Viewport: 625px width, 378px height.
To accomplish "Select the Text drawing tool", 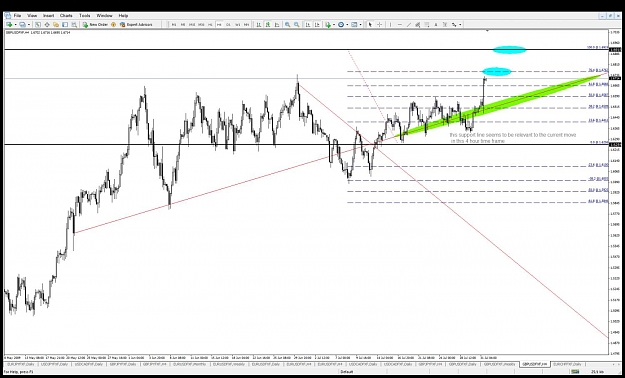I will 436,25.
